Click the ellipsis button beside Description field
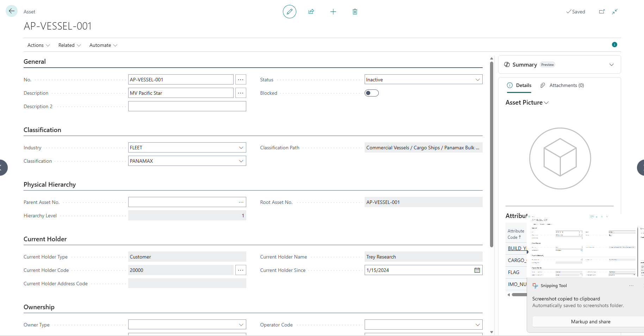Image resolution: width=644 pixels, height=336 pixels. tap(241, 93)
